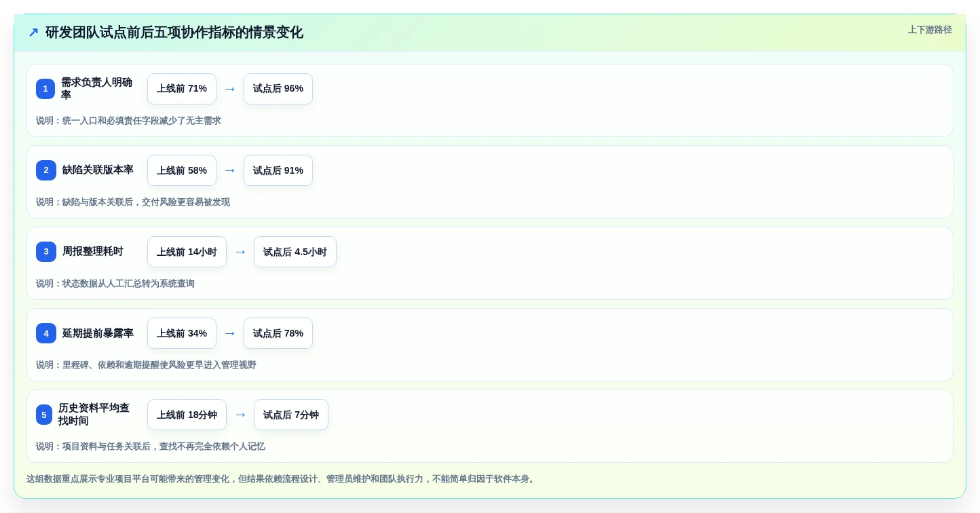Click the 上线前 71% chip
This screenshot has width=980, height=513.
tap(182, 89)
